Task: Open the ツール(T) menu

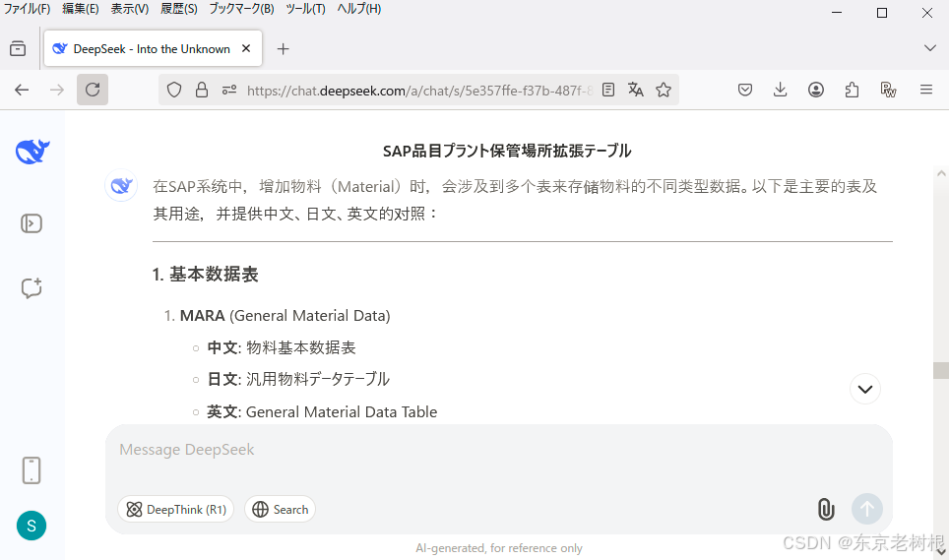Action: (305, 9)
